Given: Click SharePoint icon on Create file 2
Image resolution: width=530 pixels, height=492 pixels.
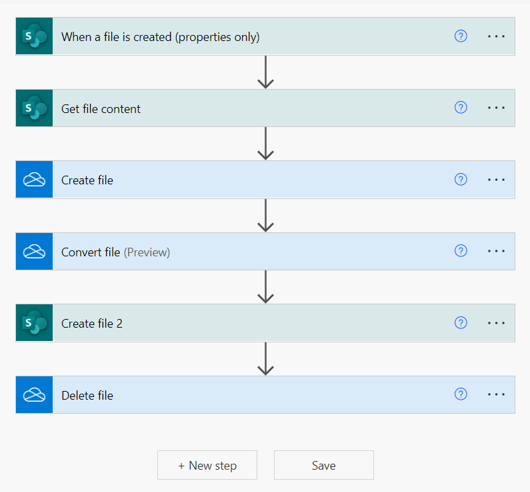Looking at the screenshot, I should tap(34, 323).
